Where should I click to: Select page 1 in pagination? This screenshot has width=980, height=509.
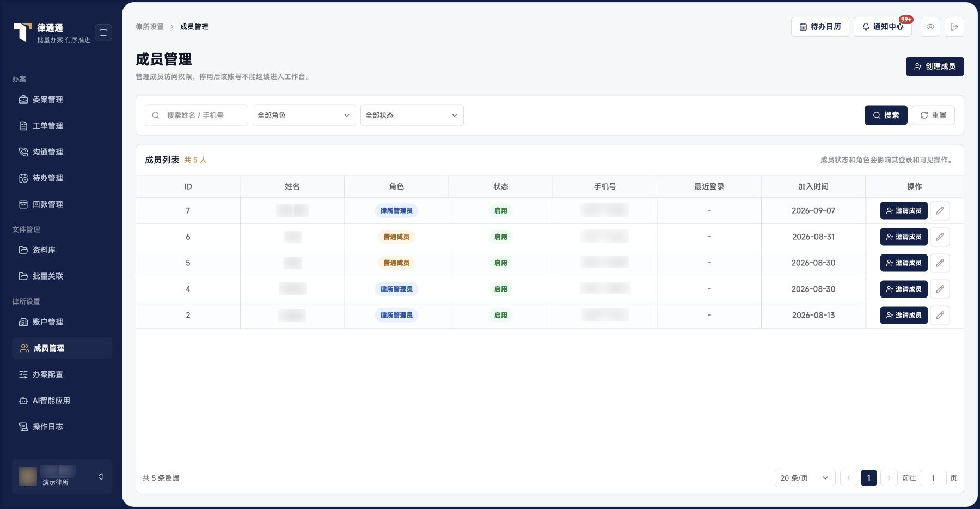868,478
